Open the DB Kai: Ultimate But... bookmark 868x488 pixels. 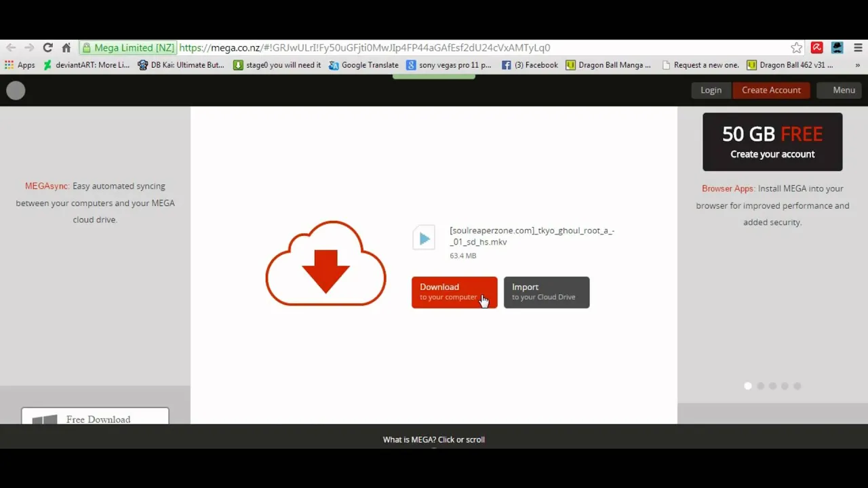[x=181, y=65]
